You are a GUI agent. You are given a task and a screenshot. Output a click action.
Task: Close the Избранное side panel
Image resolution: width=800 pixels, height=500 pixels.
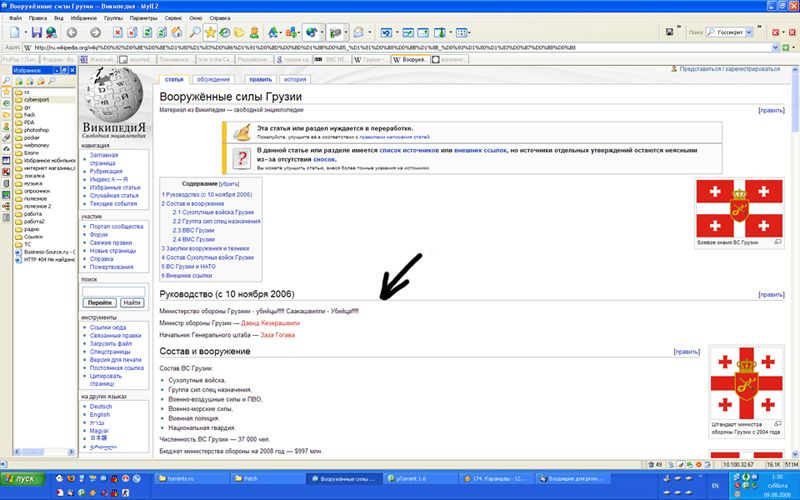[72, 70]
